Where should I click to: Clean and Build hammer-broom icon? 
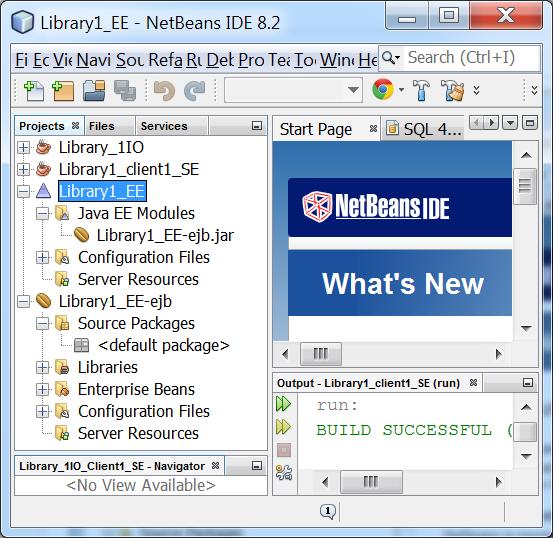click(x=452, y=90)
